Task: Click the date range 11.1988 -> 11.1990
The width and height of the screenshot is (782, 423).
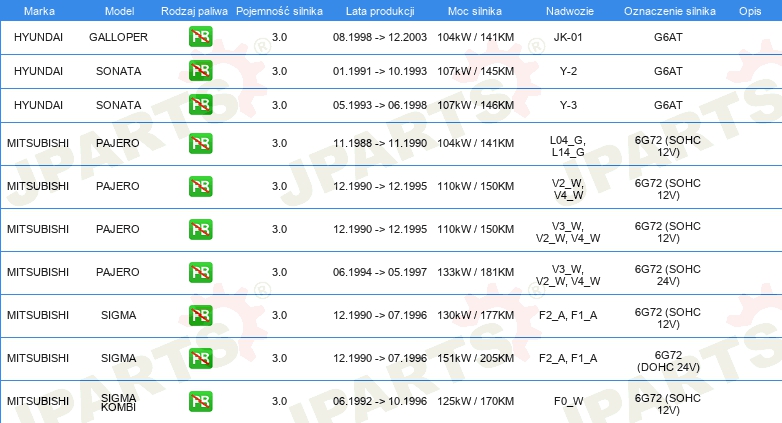Action: tap(380, 143)
